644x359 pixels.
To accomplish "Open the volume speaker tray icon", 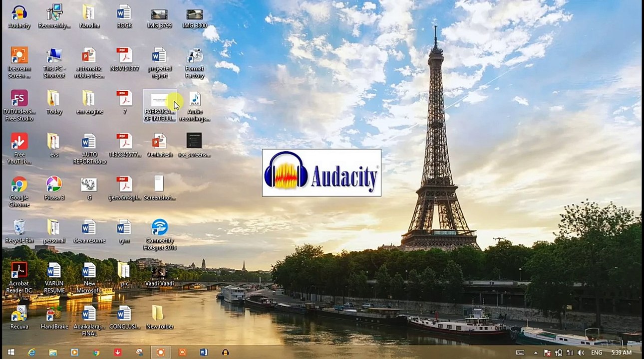I will pos(581,353).
